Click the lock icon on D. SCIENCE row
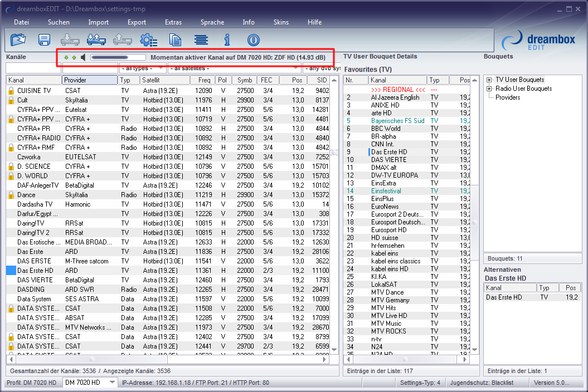588x392 pixels. click(11, 166)
